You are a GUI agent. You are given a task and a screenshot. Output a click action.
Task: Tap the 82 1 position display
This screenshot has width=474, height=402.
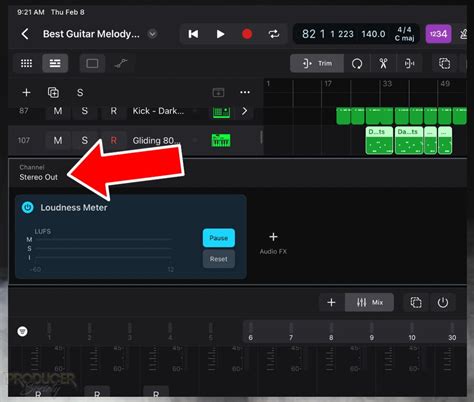pos(313,34)
